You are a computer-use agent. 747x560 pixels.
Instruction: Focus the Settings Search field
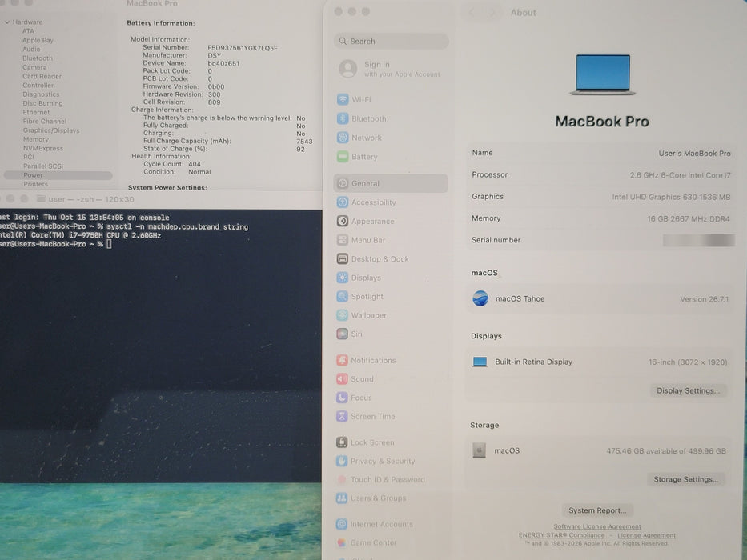(x=391, y=41)
